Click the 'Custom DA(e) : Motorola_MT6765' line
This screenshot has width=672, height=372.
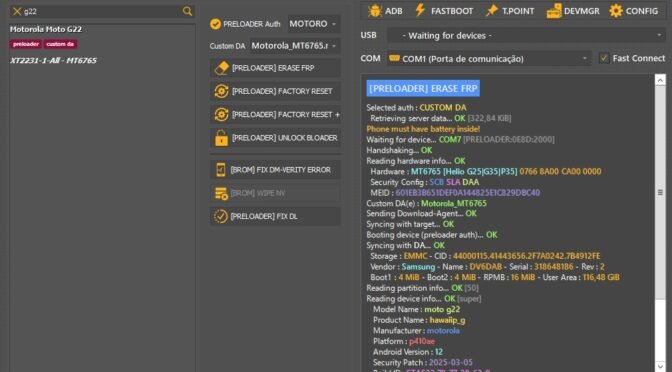(x=426, y=204)
